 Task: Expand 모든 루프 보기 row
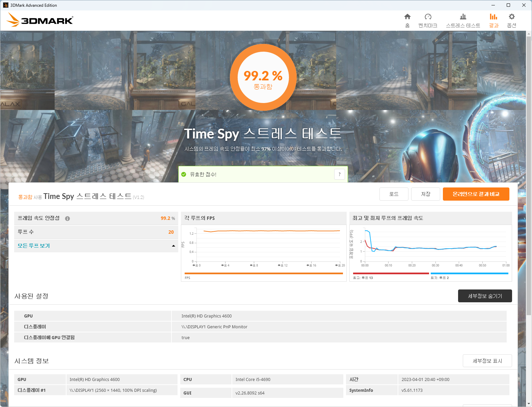[96, 246]
